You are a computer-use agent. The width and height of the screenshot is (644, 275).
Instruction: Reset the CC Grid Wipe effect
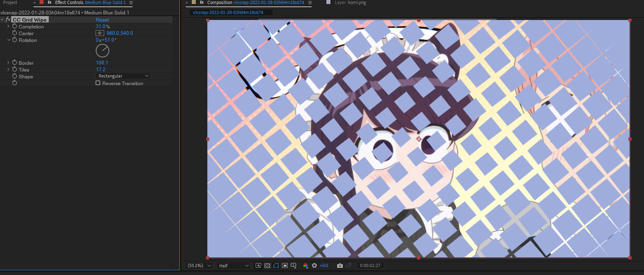(x=102, y=19)
